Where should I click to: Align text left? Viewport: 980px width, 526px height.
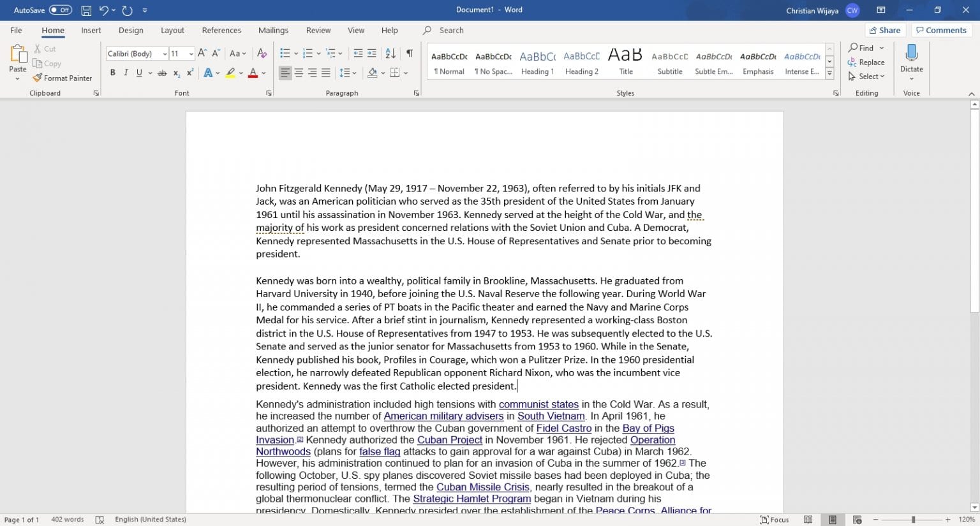285,73
